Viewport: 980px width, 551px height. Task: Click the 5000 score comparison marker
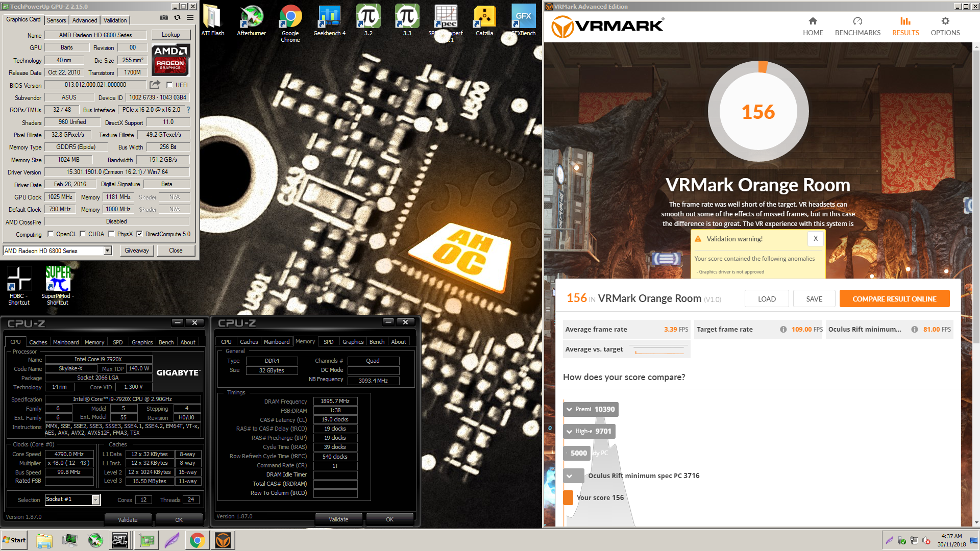tap(577, 453)
